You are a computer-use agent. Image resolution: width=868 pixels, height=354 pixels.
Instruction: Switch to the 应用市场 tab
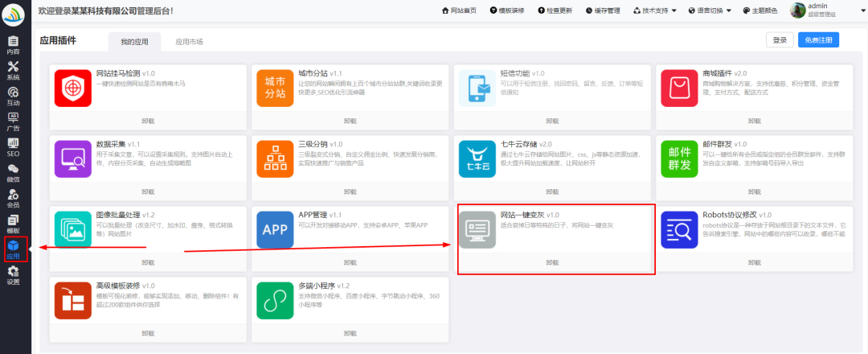pyautogui.click(x=189, y=41)
